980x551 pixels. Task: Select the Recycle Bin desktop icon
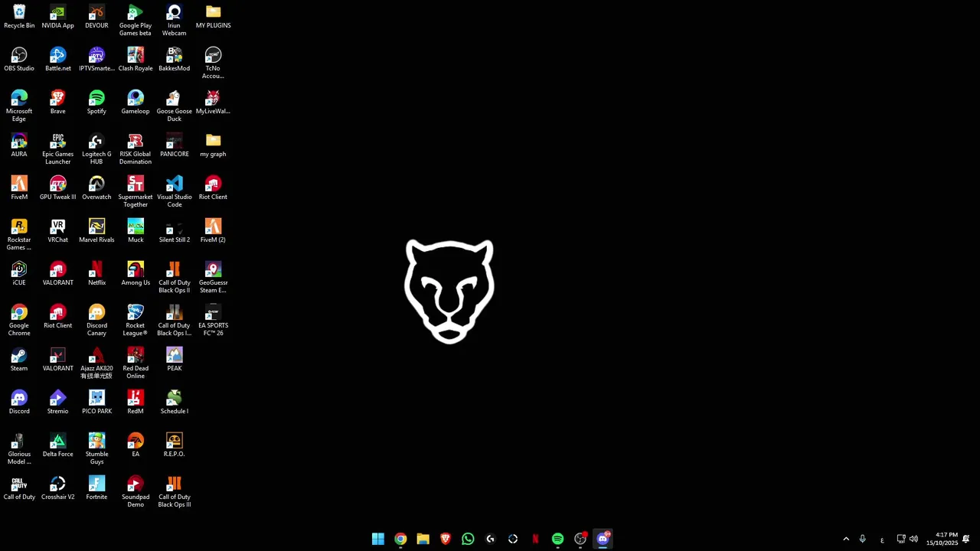[19, 17]
